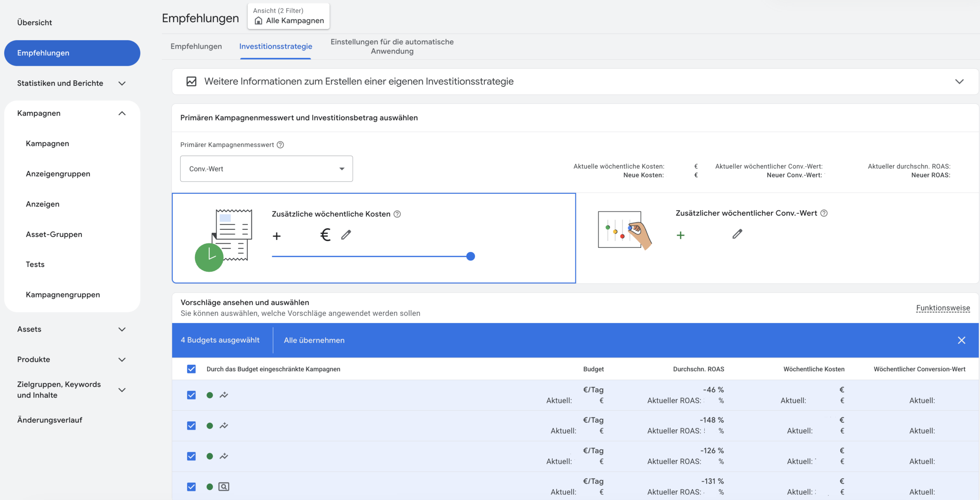Open the Conv.-Wert metric dropdown
Viewport: 980px width, 500px height.
[x=266, y=169]
